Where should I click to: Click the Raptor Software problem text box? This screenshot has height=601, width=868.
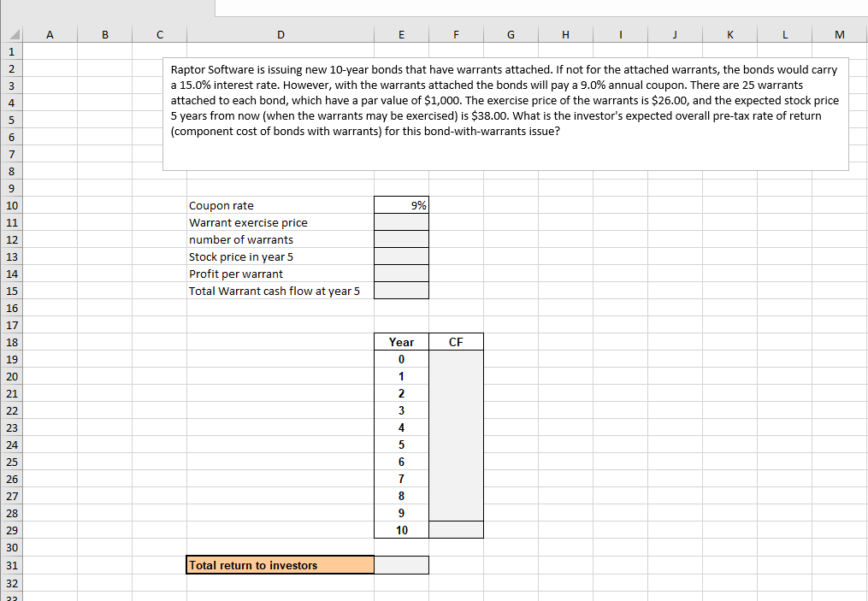tap(505, 114)
